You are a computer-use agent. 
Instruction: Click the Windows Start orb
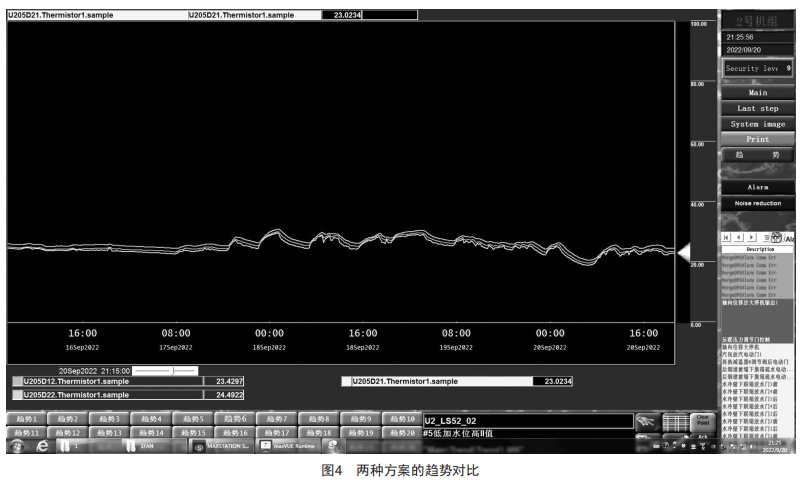[17, 447]
